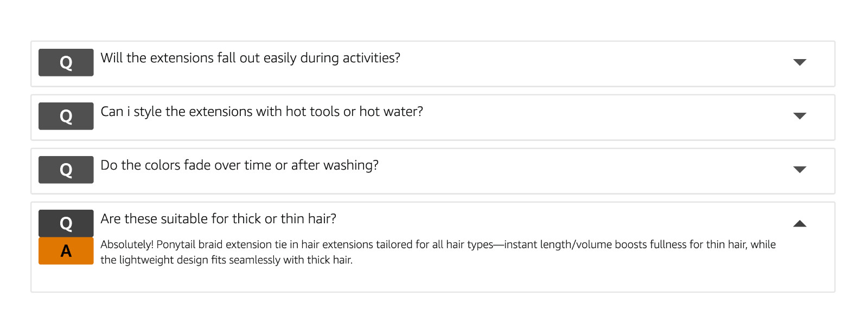Expand the fall-out question with its down arrow
The width and height of the screenshot is (868, 336).
pyautogui.click(x=800, y=62)
